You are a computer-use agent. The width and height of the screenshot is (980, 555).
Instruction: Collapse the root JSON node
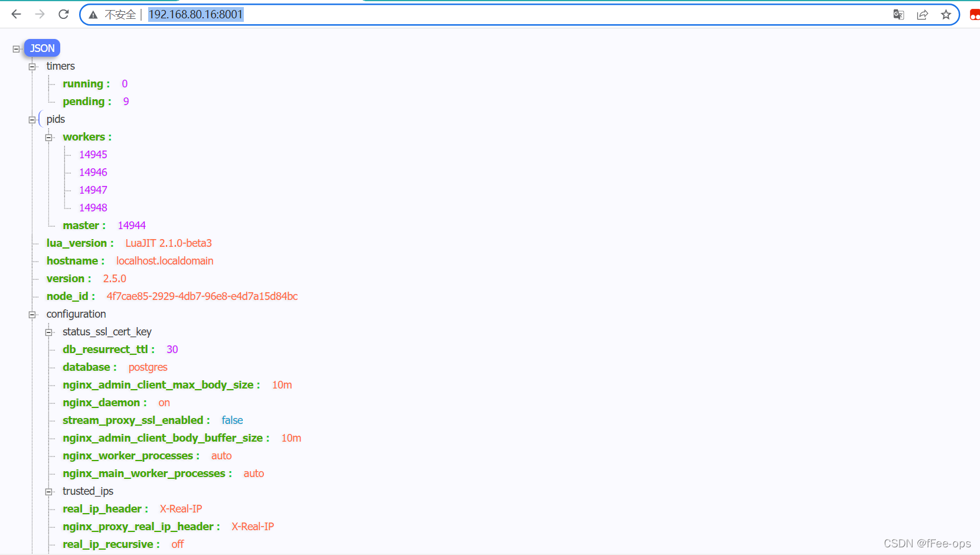16,49
